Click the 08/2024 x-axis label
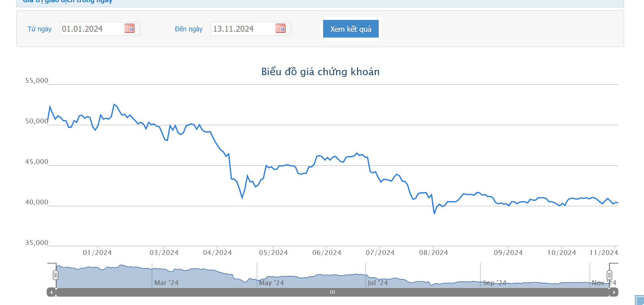 (x=434, y=253)
